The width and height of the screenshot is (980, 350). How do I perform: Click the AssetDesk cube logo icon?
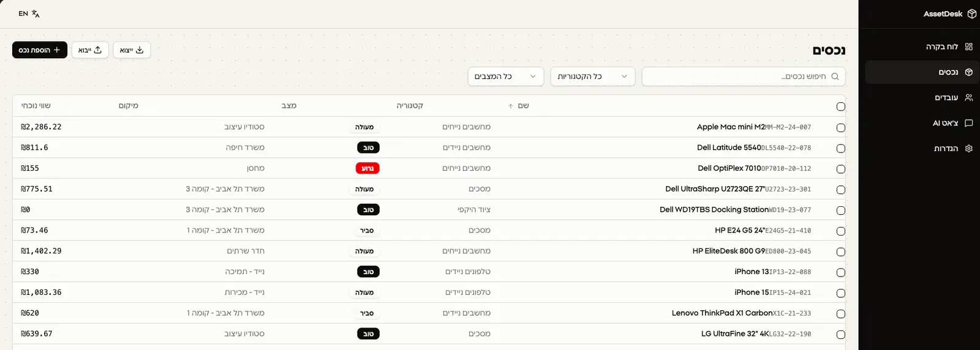971,13
